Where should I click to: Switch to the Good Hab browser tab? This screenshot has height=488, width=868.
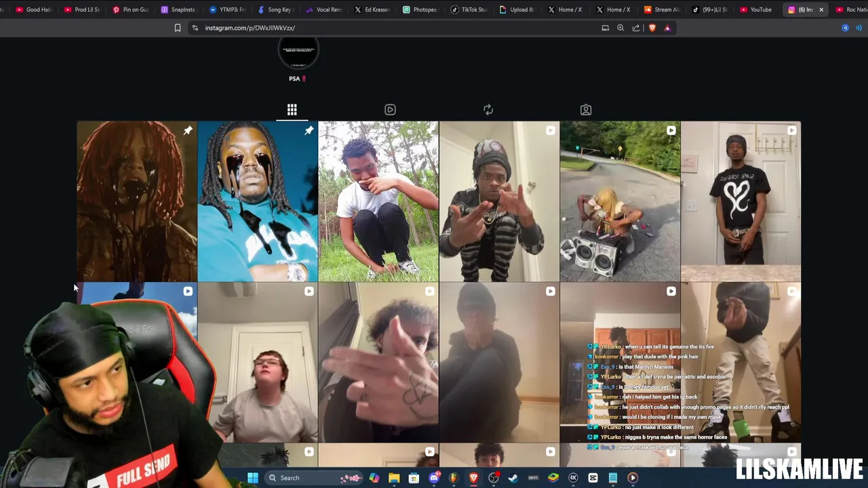[x=33, y=9]
